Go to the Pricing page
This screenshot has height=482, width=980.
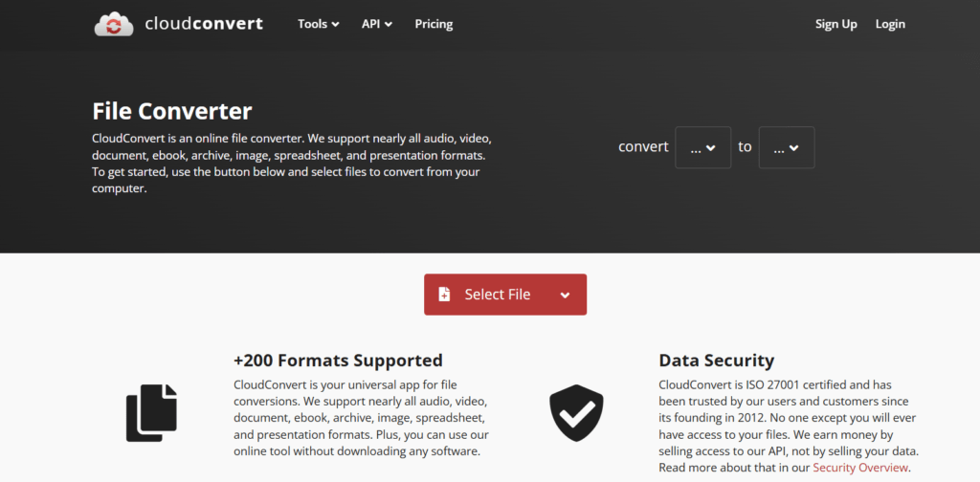click(434, 24)
